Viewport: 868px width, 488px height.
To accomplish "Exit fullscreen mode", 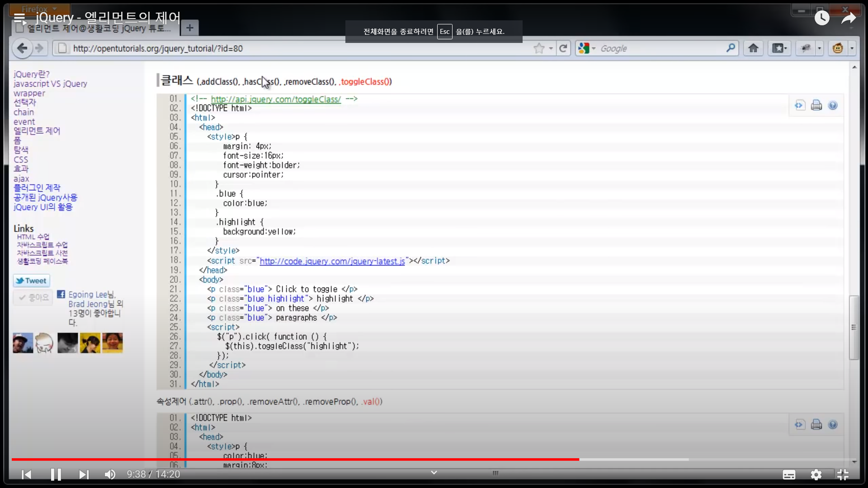I will coord(843,474).
